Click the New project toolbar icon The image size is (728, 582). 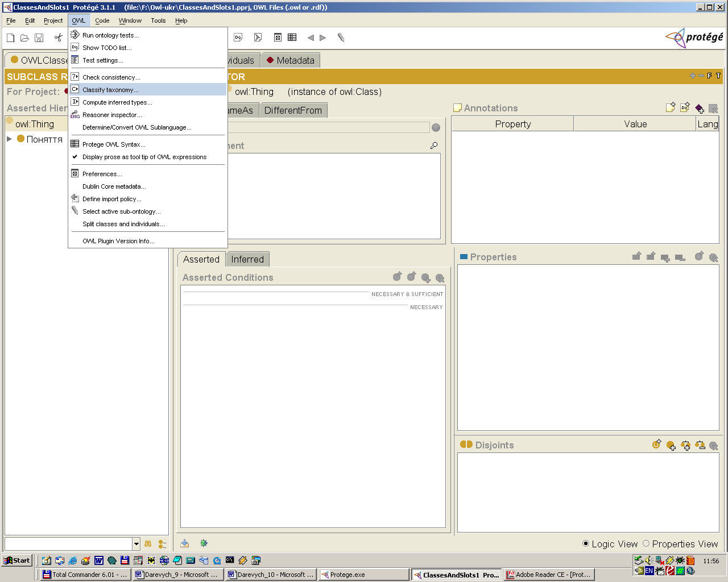click(x=11, y=38)
